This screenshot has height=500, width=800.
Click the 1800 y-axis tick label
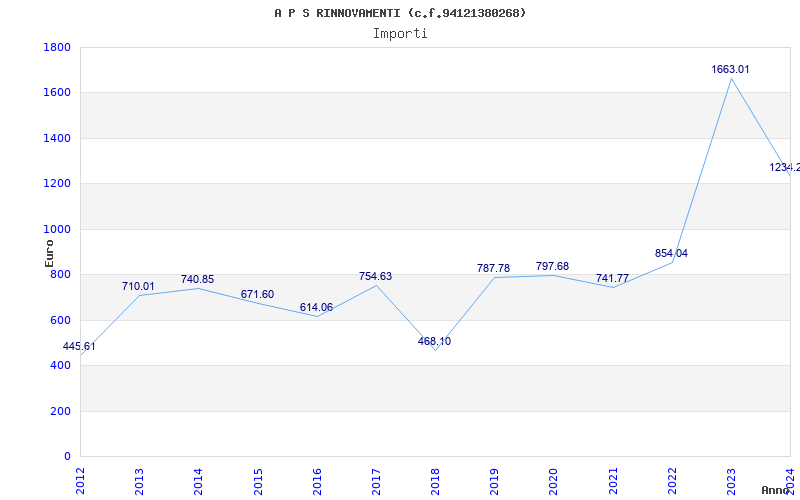57,48
